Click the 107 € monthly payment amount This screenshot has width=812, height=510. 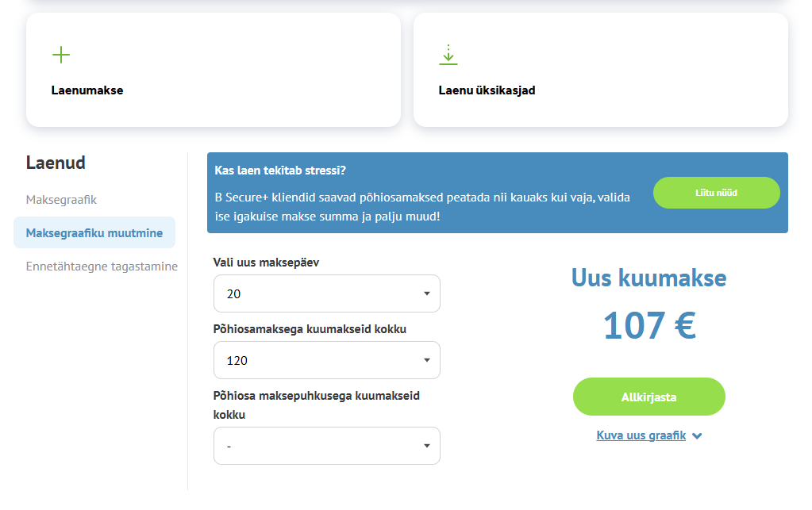[648, 325]
